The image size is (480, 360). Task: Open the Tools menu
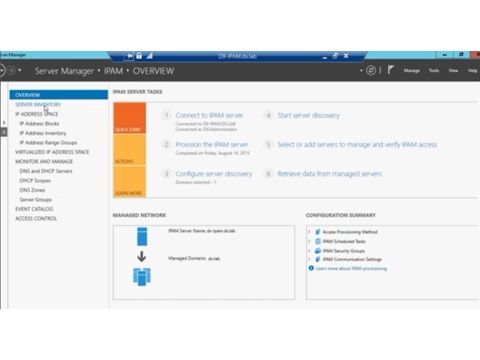pyautogui.click(x=434, y=70)
